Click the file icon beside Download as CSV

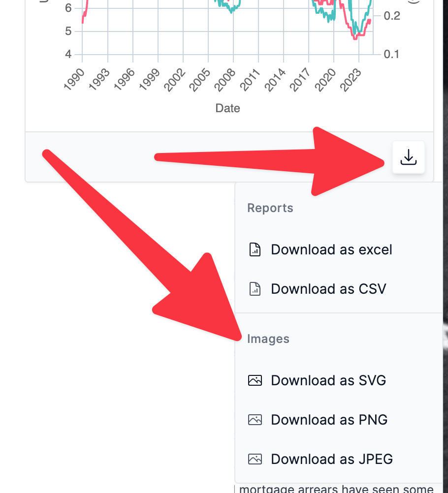tap(255, 289)
